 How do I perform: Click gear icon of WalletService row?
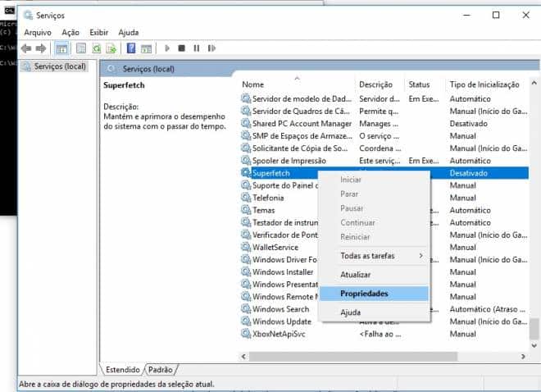[x=246, y=247]
